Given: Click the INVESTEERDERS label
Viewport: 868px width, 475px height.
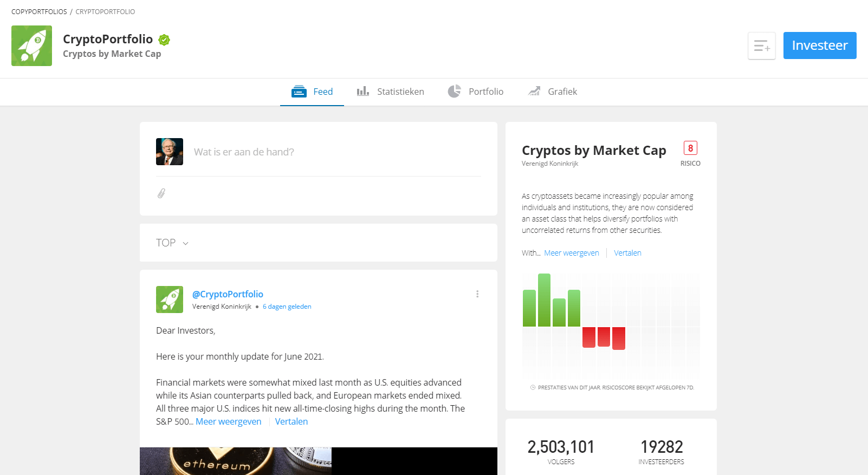Looking at the screenshot, I should (x=662, y=462).
